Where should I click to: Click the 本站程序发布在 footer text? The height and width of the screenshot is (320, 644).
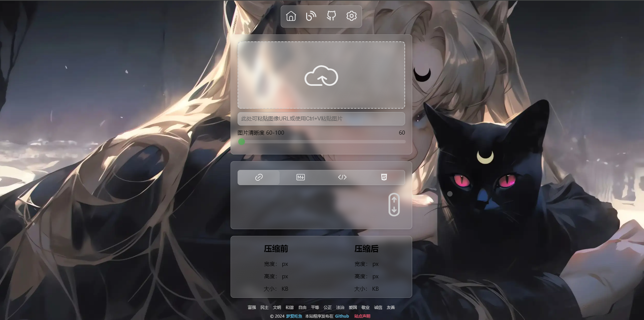(319, 316)
